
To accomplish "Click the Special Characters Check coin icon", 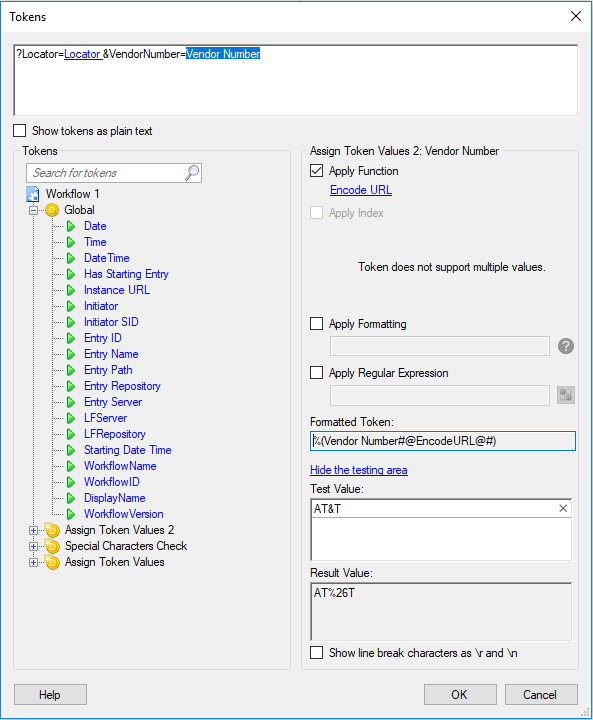I will (x=52, y=546).
